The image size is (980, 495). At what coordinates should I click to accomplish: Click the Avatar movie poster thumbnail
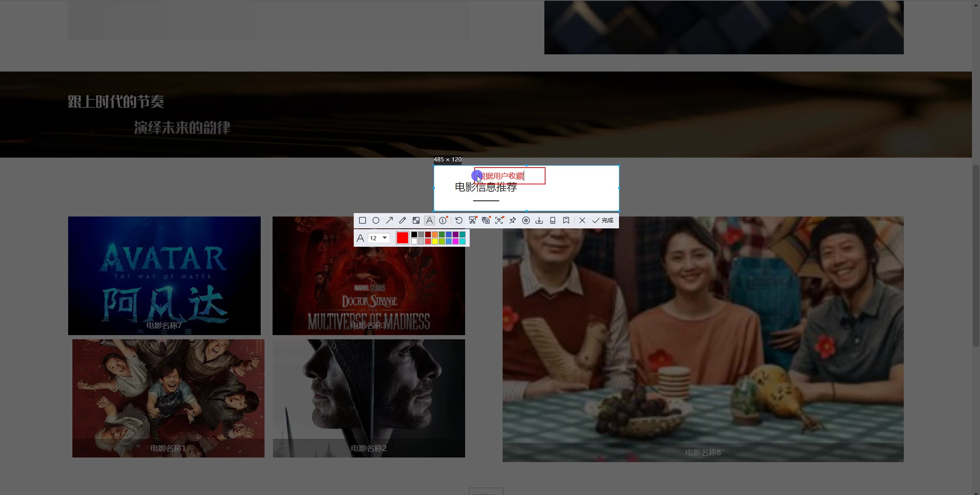pos(164,275)
